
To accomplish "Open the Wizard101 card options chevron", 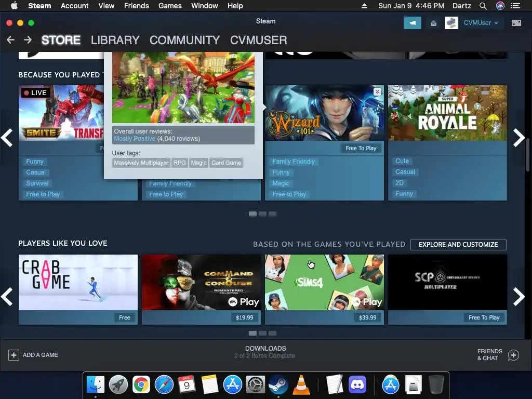I will click(377, 91).
